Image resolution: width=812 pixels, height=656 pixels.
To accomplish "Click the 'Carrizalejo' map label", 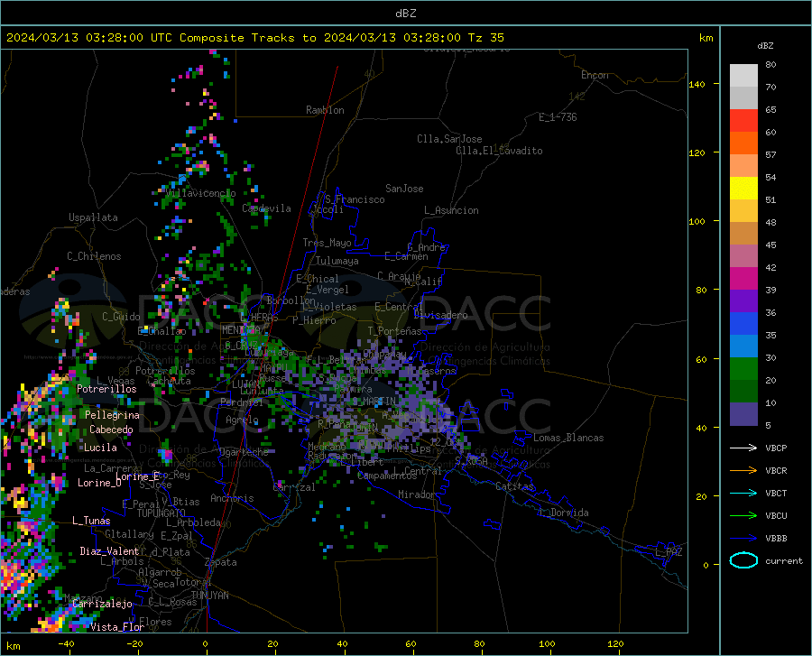I will (x=102, y=604).
